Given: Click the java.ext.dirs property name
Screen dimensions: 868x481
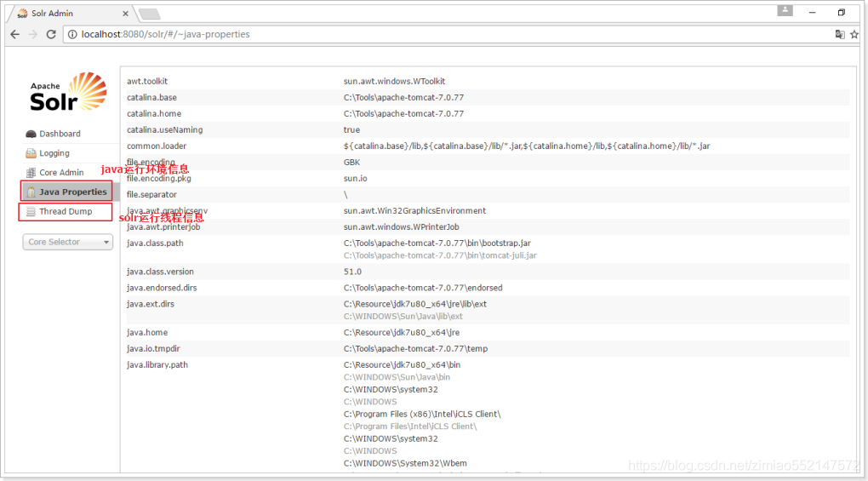Looking at the screenshot, I should tap(151, 304).
